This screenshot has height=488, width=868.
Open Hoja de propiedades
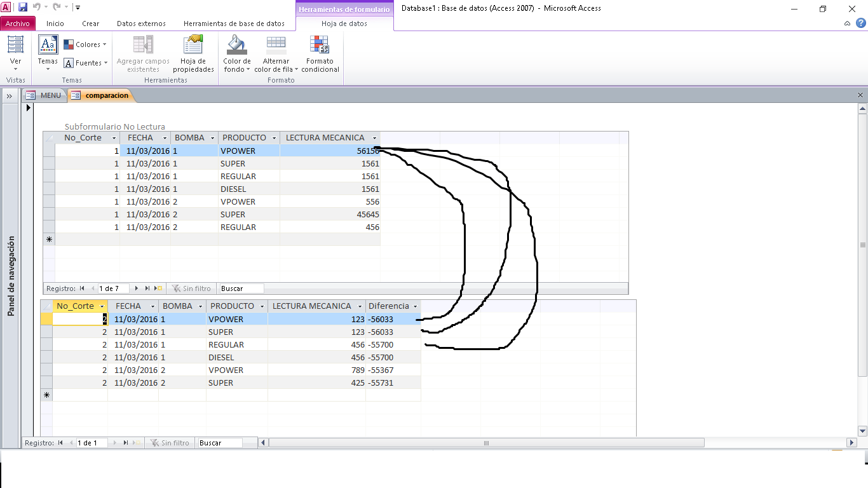(193, 55)
